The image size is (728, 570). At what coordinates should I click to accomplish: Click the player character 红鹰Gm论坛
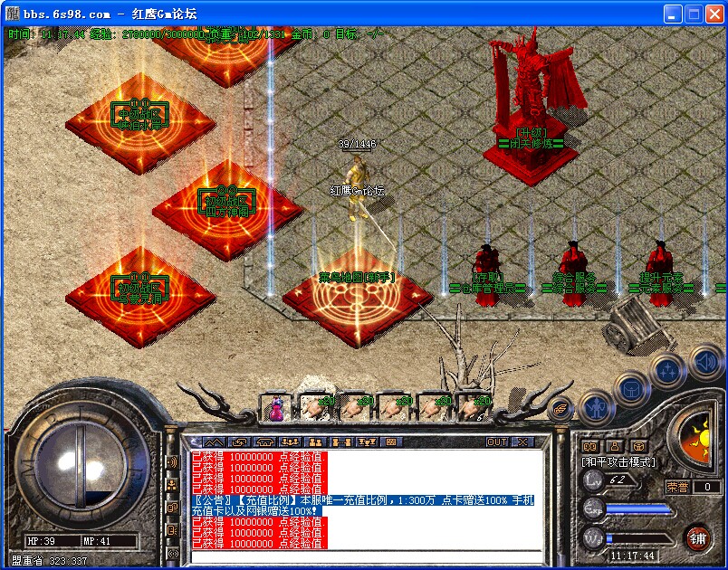(358, 188)
